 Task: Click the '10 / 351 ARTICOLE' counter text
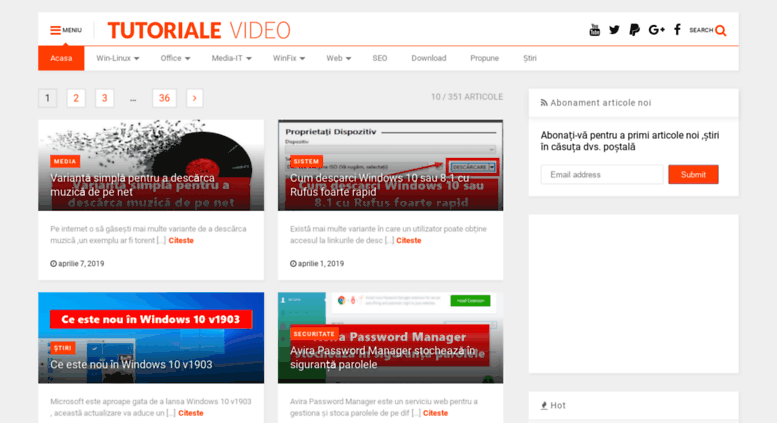[467, 97]
